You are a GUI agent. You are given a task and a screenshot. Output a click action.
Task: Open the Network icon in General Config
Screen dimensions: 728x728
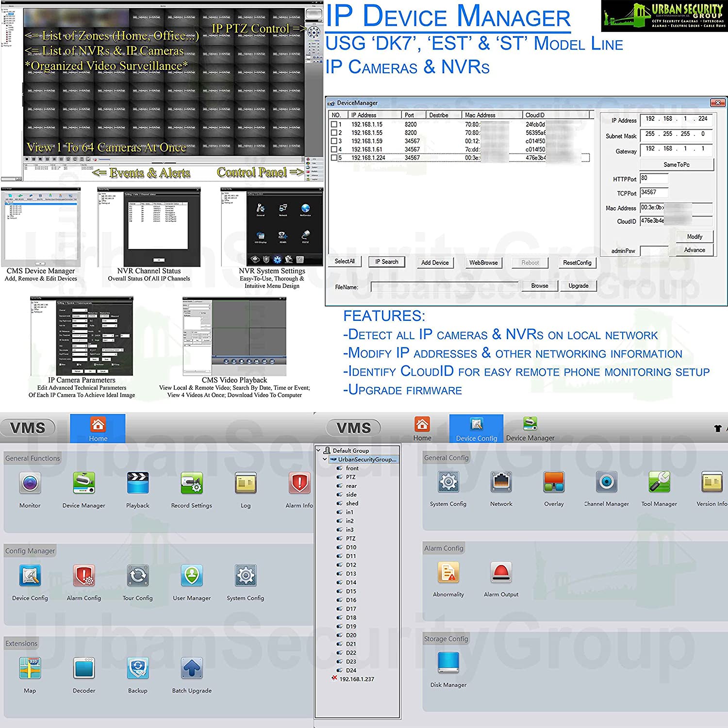[501, 482]
